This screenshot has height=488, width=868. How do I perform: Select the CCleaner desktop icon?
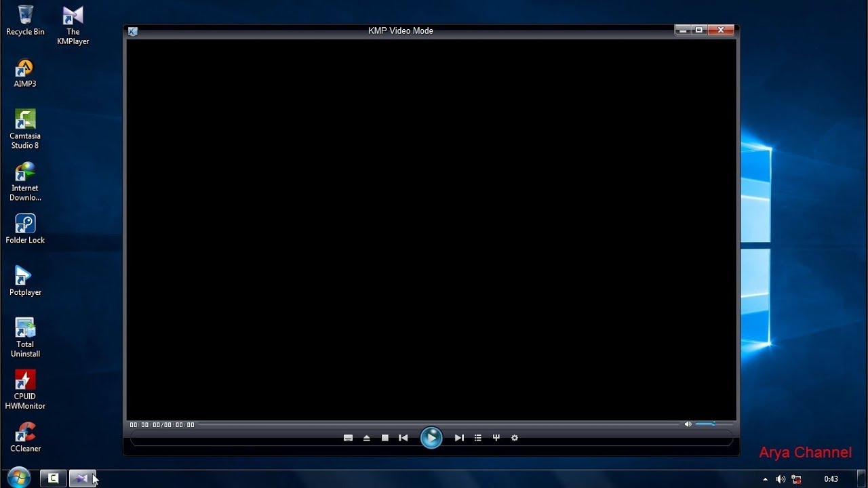pos(25,437)
